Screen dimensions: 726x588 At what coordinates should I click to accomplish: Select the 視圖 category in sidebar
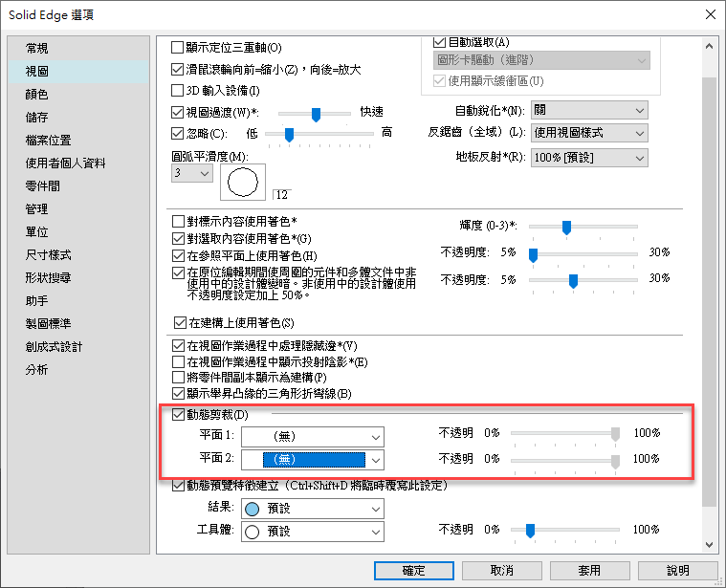click(78, 72)
